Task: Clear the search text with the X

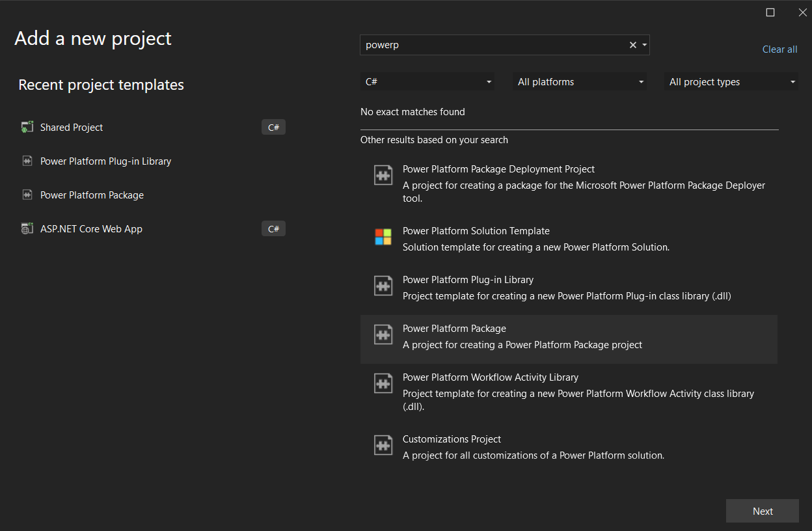Action: (632, 45)
